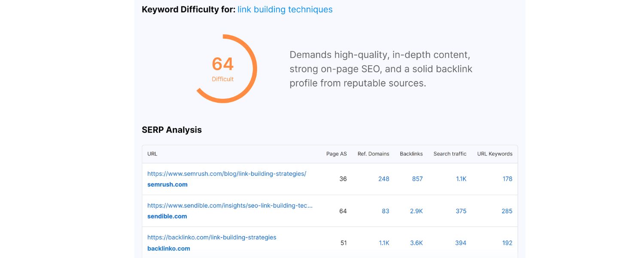This screenshot has width=644, height=258.
Task: Select the sendible.com domain link
Action: tap(167, 216)
